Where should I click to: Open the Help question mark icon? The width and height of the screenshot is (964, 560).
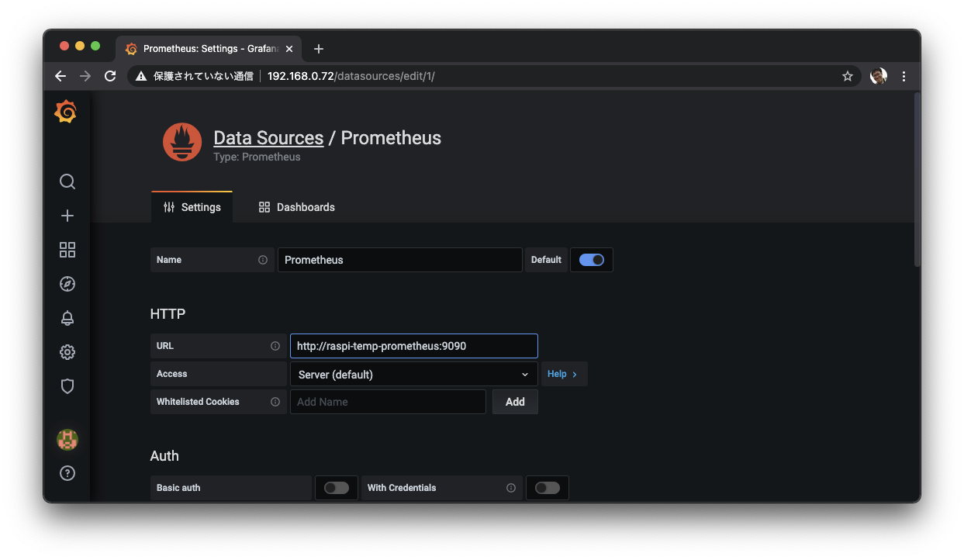(67, 473)
